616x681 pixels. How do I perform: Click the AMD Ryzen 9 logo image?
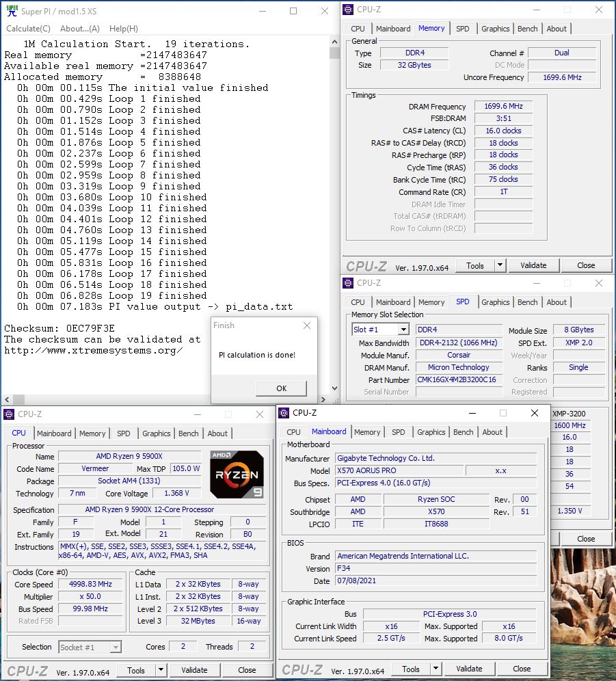click(x=237, y=475)
